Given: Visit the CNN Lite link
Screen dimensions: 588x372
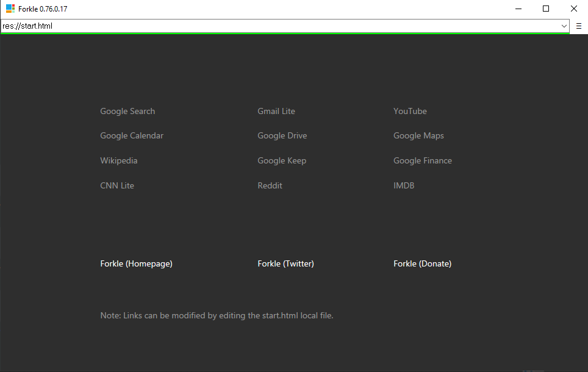Looking at the screenshot, I should [117, 185].
